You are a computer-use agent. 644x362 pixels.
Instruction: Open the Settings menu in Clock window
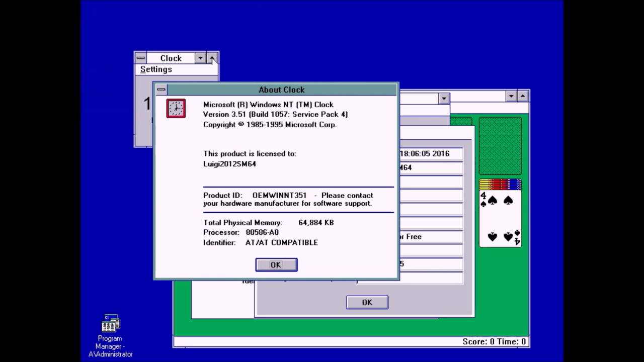[x=156, y=69]
